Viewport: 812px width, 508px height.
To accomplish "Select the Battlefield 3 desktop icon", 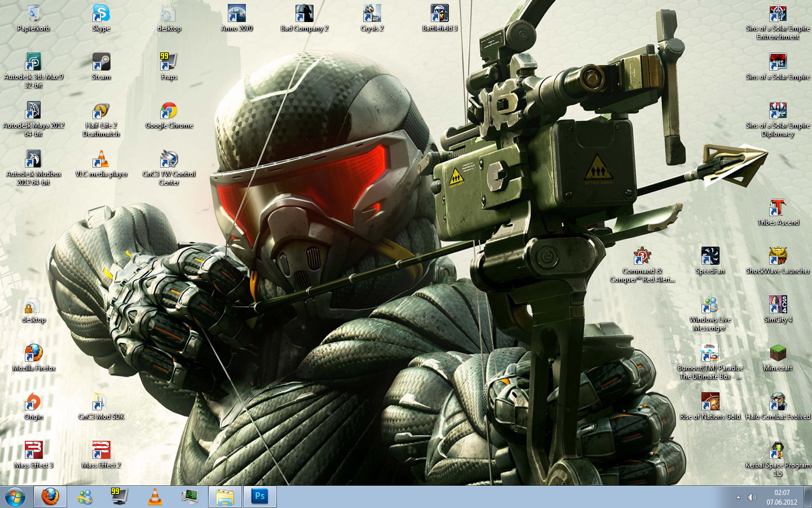I will coord(440,18).
